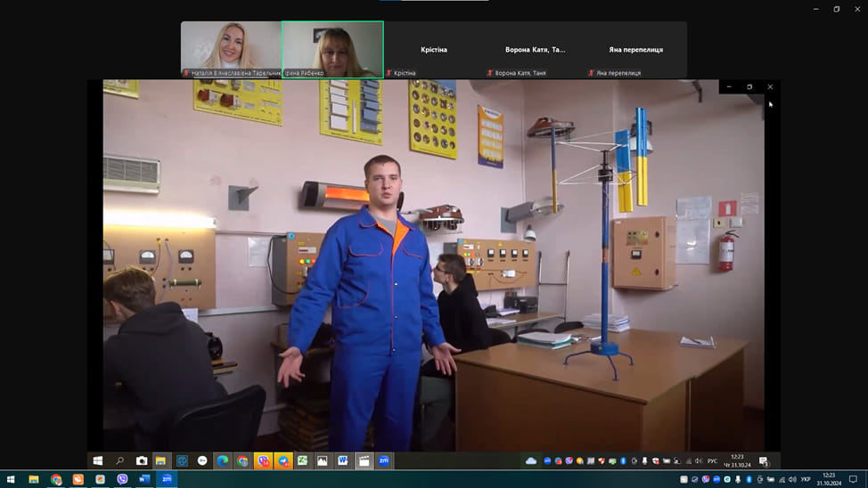The height and width of the screenshot is (488, 868).
Task: Click muted mic icon beside Крістіна name label
Action: (x=389, y=73)
